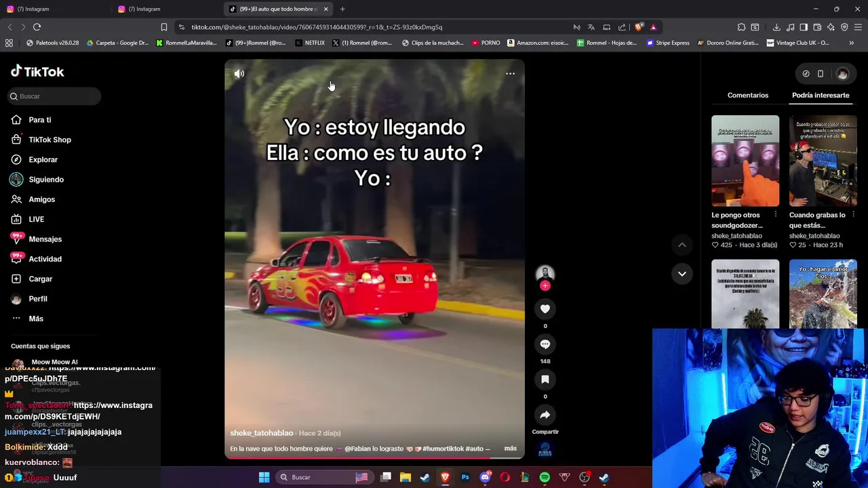Click the phone app icon in TikTok header
Image resolution: width=868 pixels, height=488 pixels.
tap(820, 74)
